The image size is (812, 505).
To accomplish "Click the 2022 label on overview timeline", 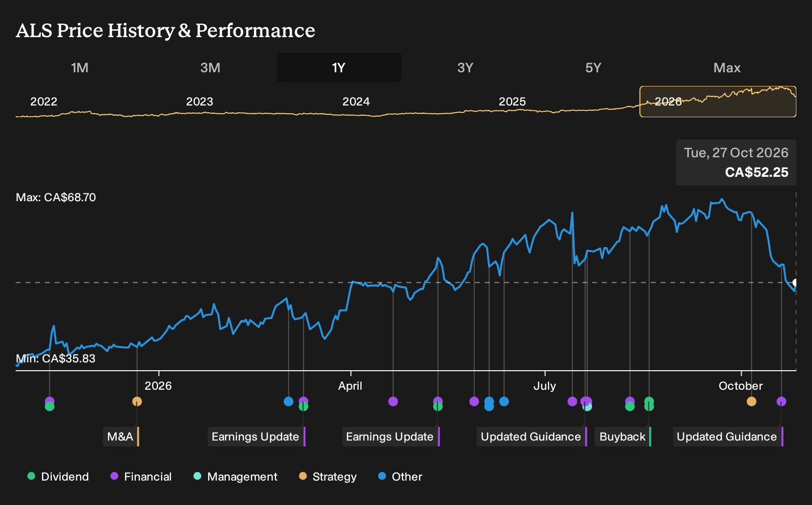I will click(43, 102).
